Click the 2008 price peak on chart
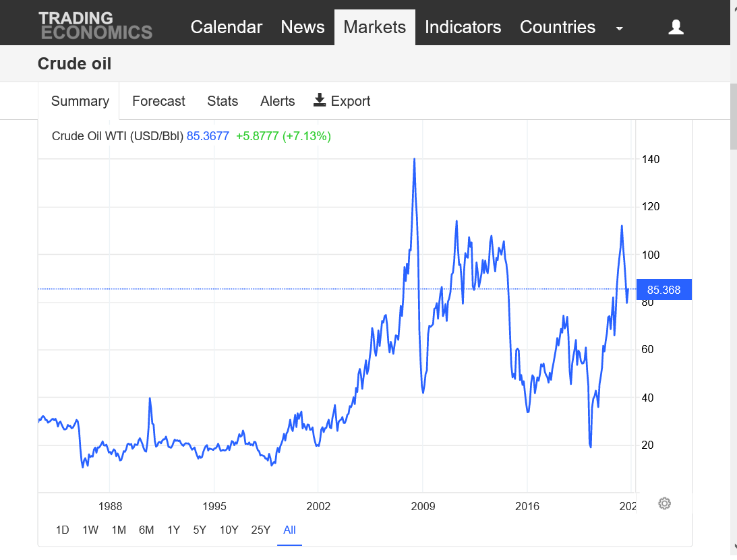The image size is (737, 560). tap(414, 160)
